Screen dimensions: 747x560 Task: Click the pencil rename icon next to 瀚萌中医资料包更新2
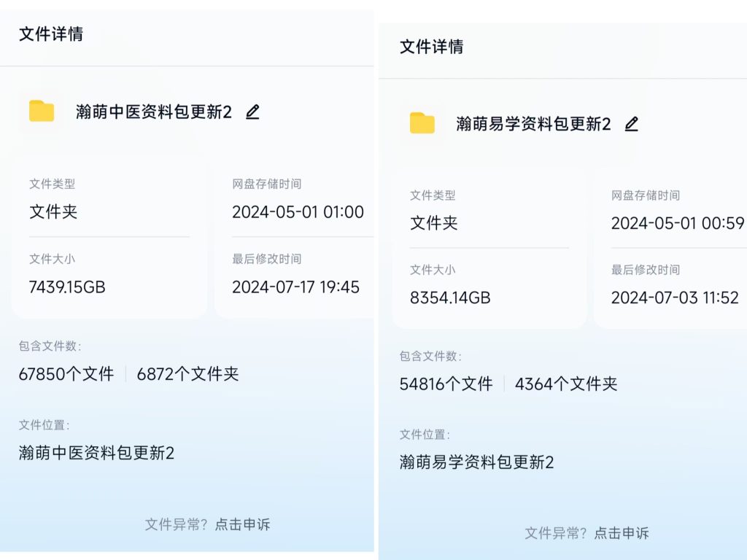tap(252, 112)
